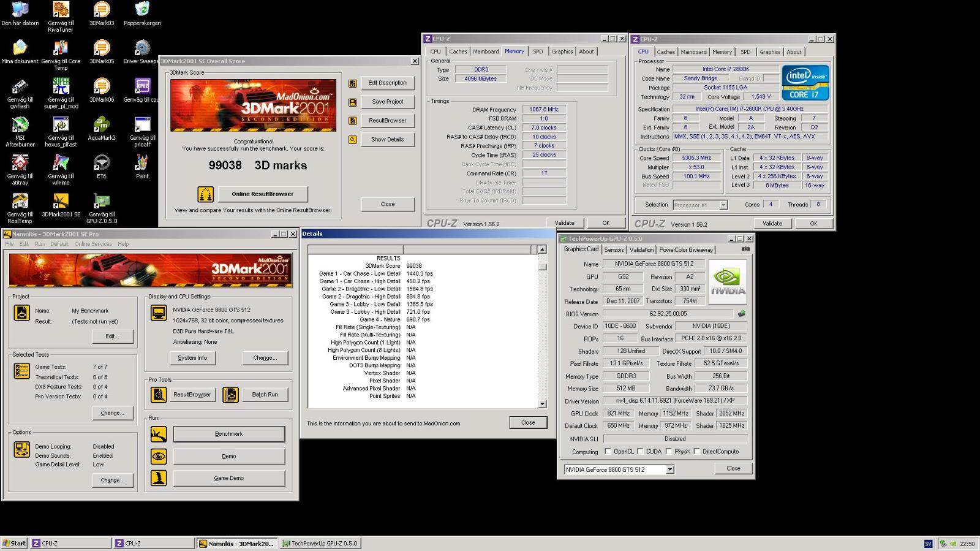Open the PowerColor Giveaway tab
Image resolution: width=980 pixels, height=551 pixels.
click(x=686, y=249)
